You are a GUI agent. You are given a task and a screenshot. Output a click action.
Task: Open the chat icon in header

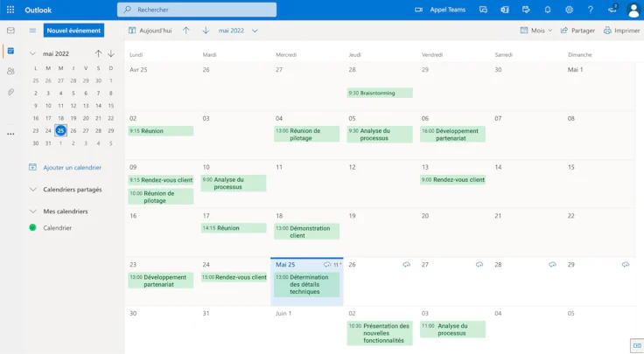click(483, 10)
